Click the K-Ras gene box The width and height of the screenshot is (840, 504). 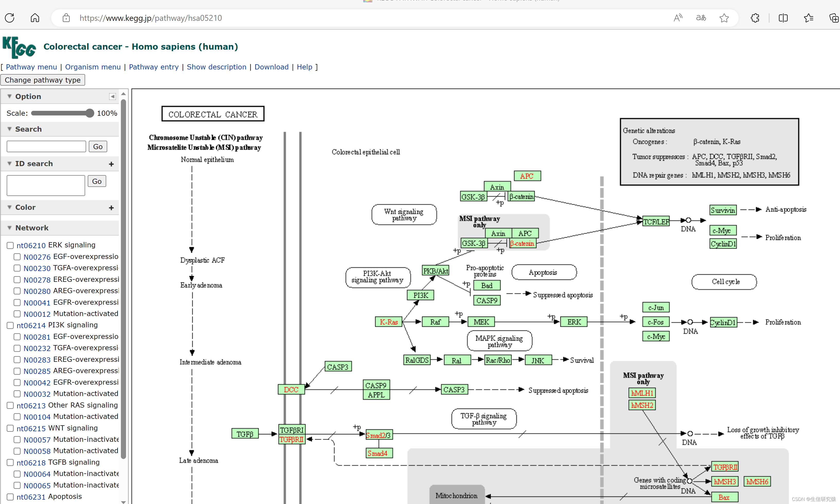pyautogui.click(x=388, y=322)
